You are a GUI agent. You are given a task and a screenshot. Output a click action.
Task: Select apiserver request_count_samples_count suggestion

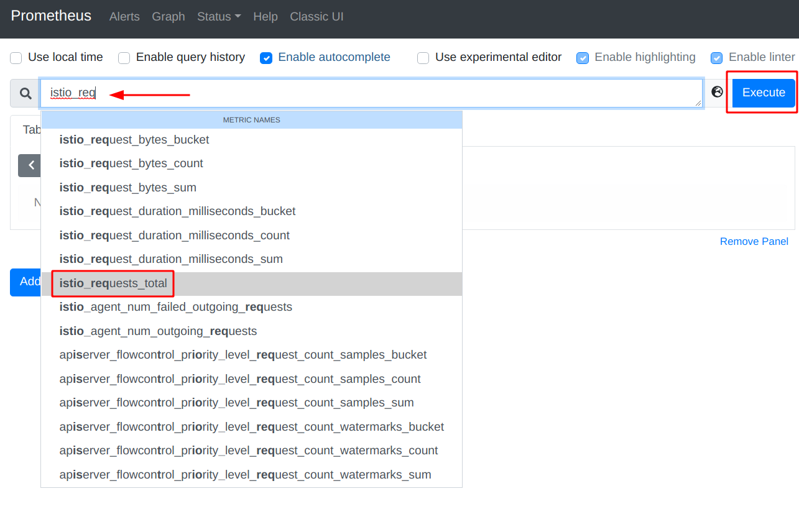click(x=251, y=379)
